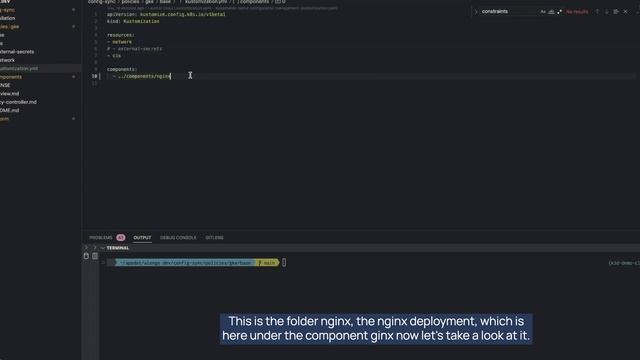Click line number 10 in the gutter
The height and width of the screenshot is (360, 640).
tap(94, 76)
